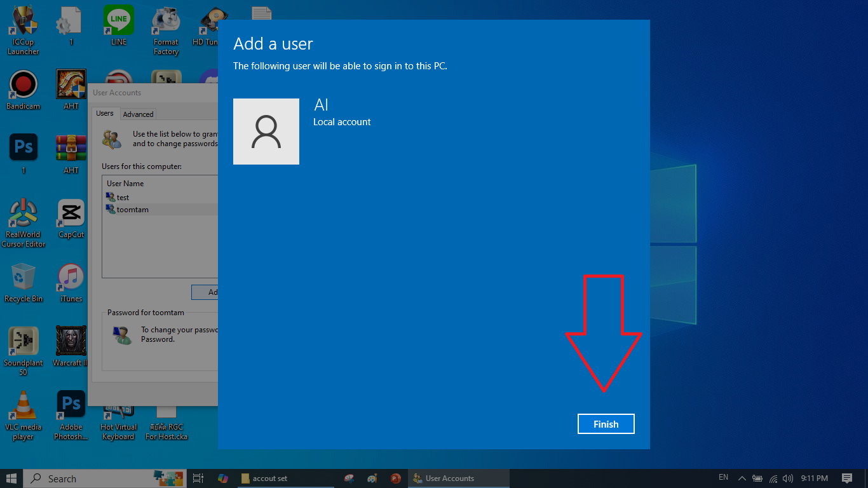This screenshot has width=868, height=488.
Task: Select the "Local account" text under the user name
Action: pos(342,122)
